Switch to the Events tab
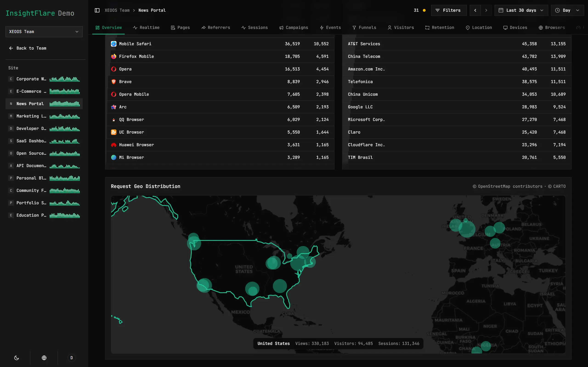The width and height of the screenshot is (588, 367). coord(330,28)
